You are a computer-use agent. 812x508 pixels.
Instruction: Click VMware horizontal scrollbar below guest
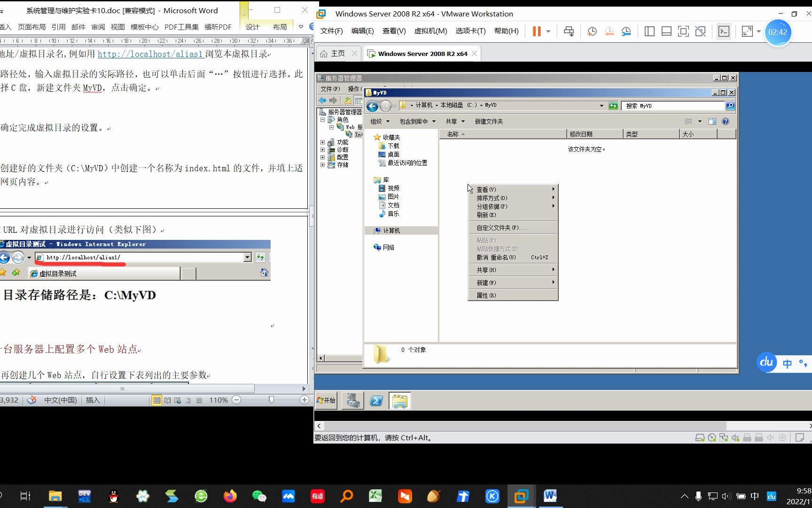point(524,426)
